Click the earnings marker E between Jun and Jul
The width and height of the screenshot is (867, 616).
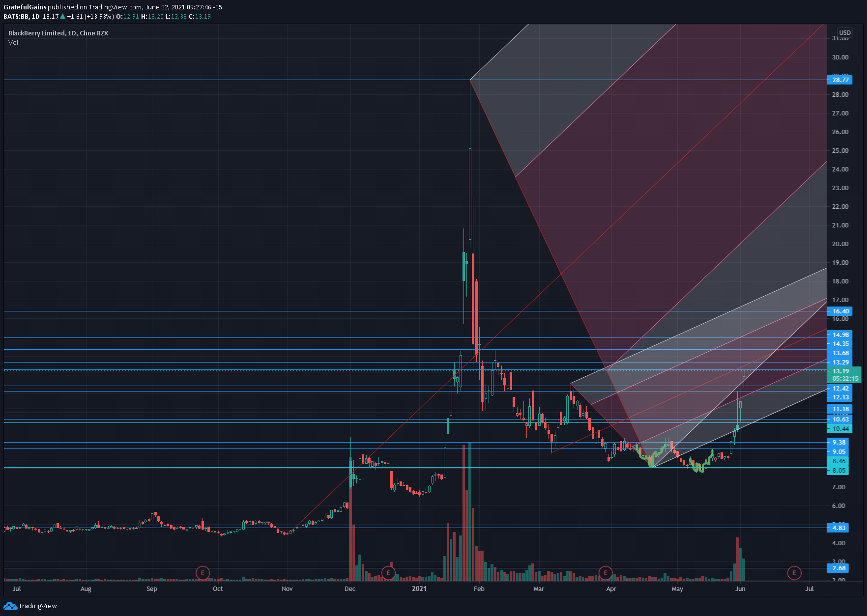coord(794,573)
